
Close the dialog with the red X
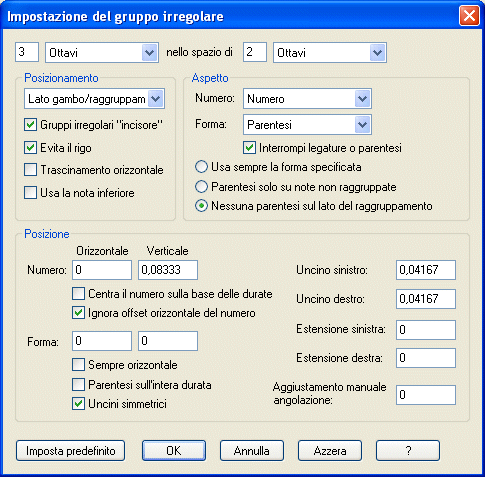coord(469,16)
